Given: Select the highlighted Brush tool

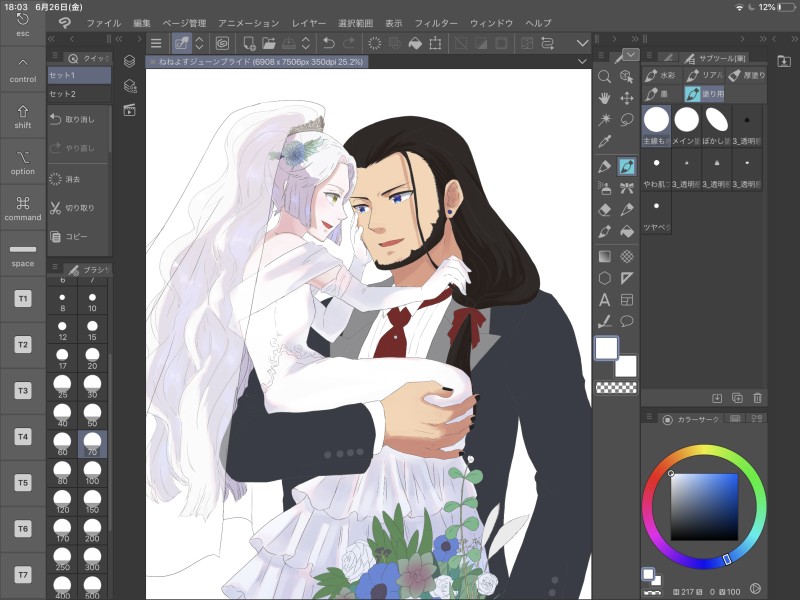Looking at the screenshot, I should [627, 166].
